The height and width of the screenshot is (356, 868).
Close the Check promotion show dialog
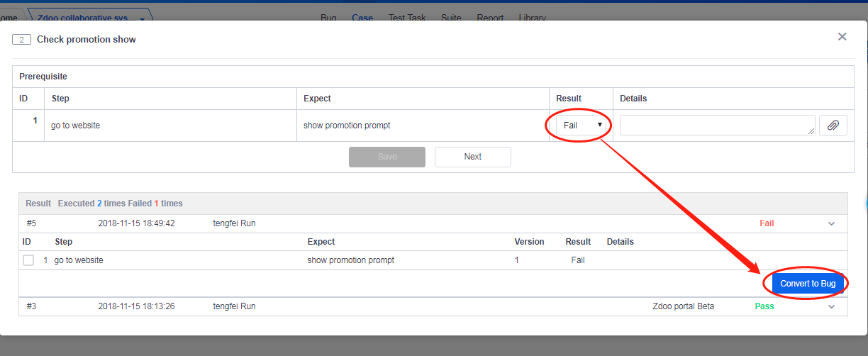[x=842, y=37]
